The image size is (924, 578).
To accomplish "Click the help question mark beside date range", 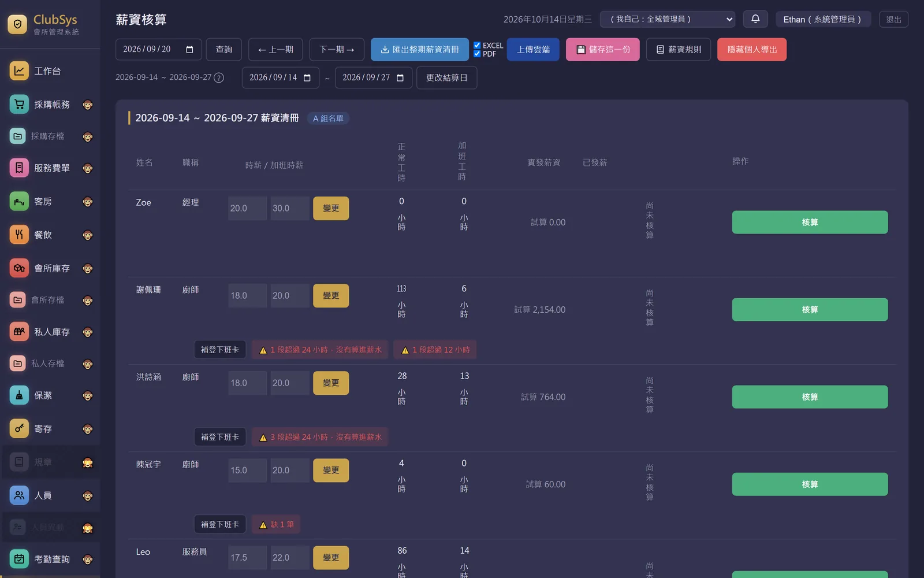I will pos(219,78).
